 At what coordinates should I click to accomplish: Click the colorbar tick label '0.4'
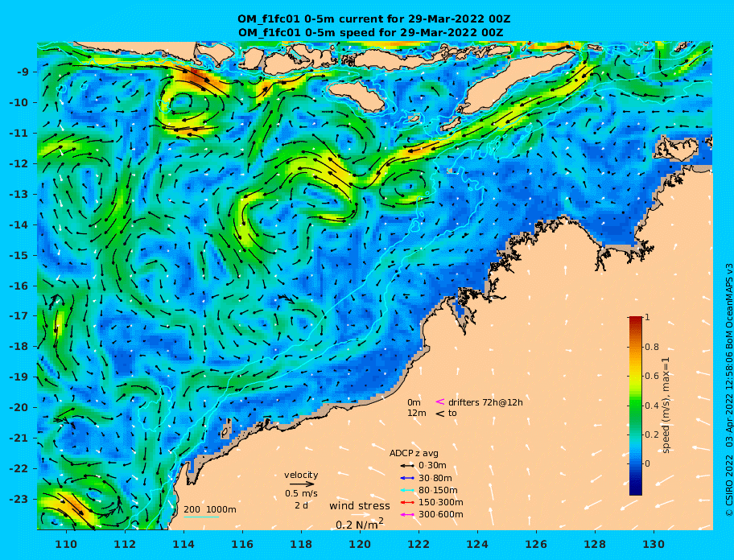point(652,406)
